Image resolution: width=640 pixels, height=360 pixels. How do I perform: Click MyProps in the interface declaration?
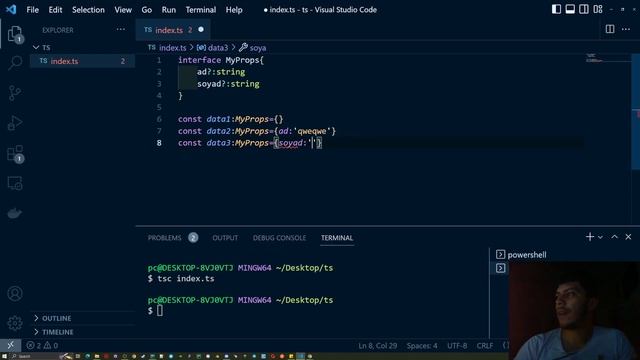[242, 60]
